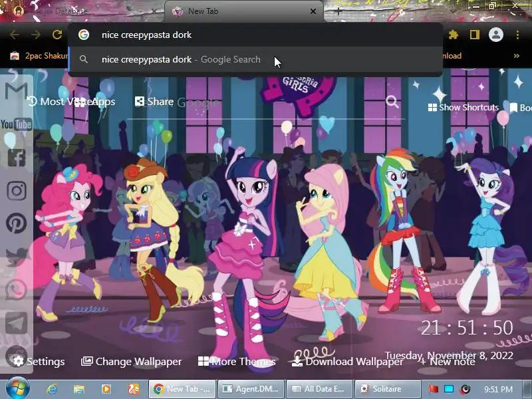The width and height of the screenshot is (532, 399).
Task: Switch to Solitaire taskbar window
Action: click(388, 389)
